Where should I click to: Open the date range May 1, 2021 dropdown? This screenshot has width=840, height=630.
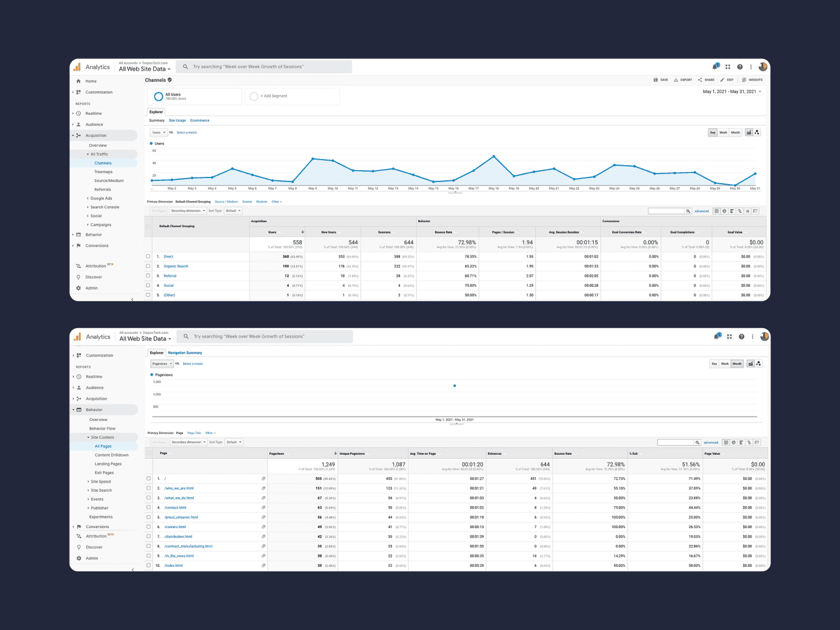click(732, 92)
